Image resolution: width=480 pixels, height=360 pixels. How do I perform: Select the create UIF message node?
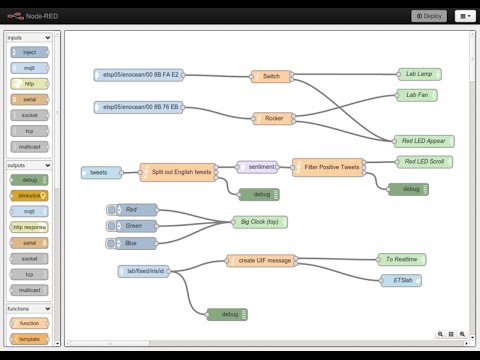point(261,261)
